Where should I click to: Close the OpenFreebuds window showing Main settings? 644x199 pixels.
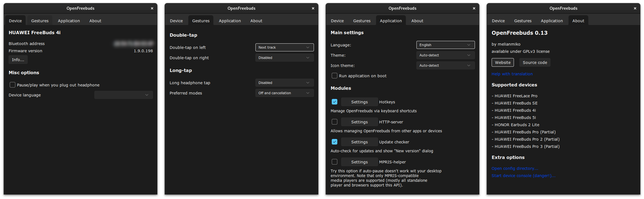474,8
